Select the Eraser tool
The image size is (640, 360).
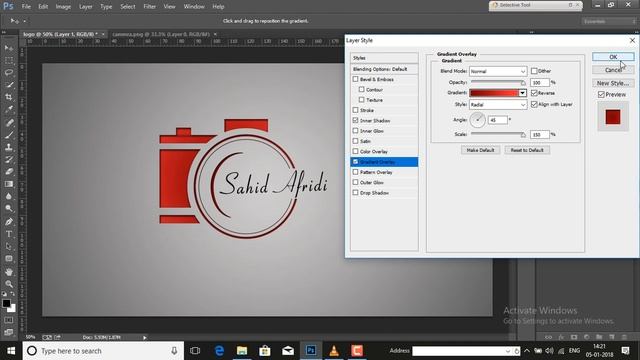9,171
